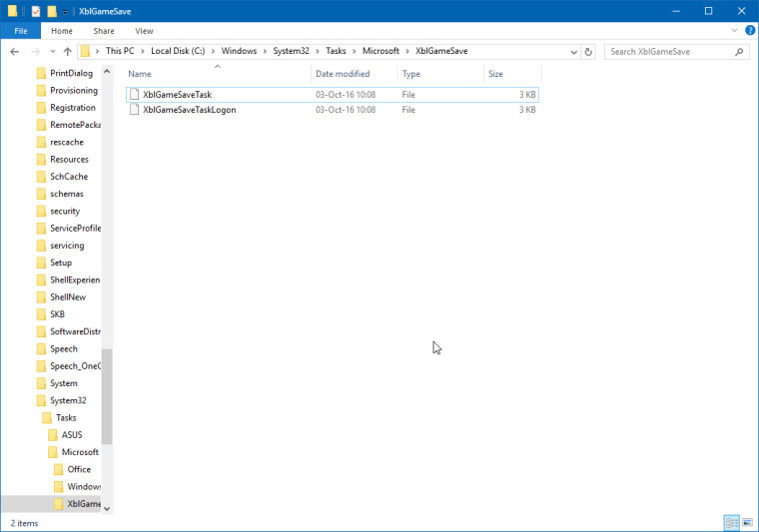Click the Properties quick access toolbar icon
759x532 pixels.
[x=36, y=11]
